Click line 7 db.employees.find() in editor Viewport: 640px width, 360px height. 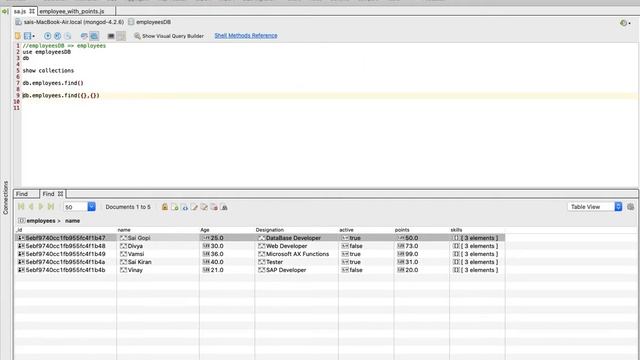pos(53,83)
